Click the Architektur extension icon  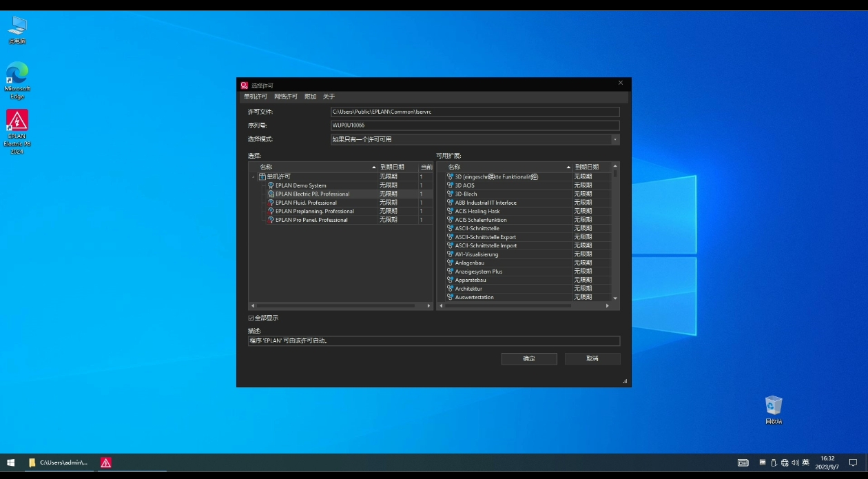pyautogui.click(x=450, y=289)
